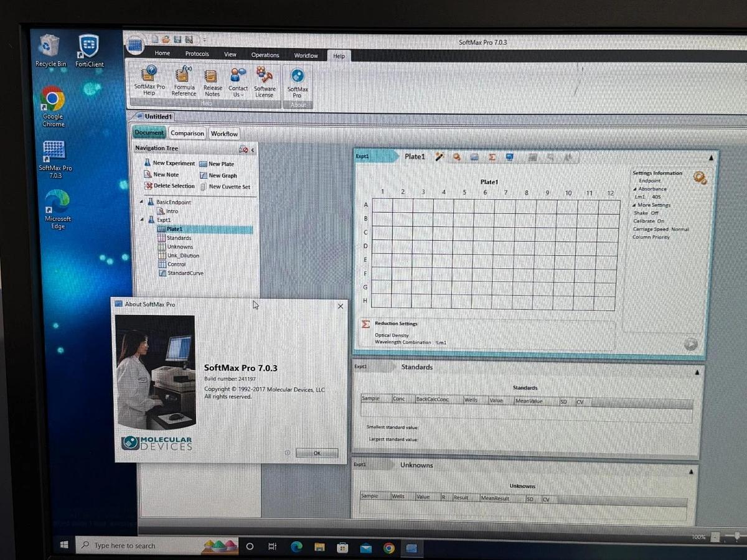Collapse the Plate1 section with its triangle
Viewport: 747px width, 560px height.
711,158
